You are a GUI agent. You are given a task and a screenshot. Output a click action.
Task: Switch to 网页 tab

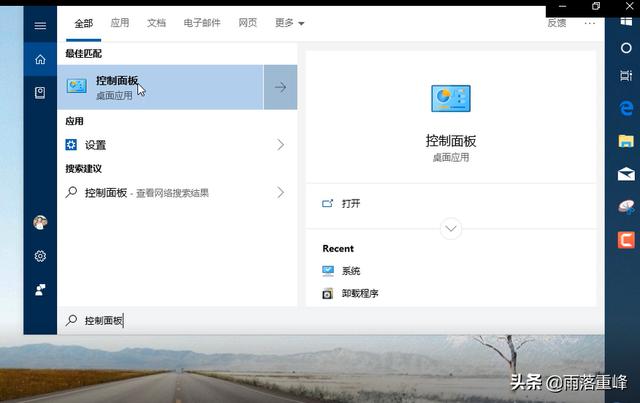(x=248, y=23)
